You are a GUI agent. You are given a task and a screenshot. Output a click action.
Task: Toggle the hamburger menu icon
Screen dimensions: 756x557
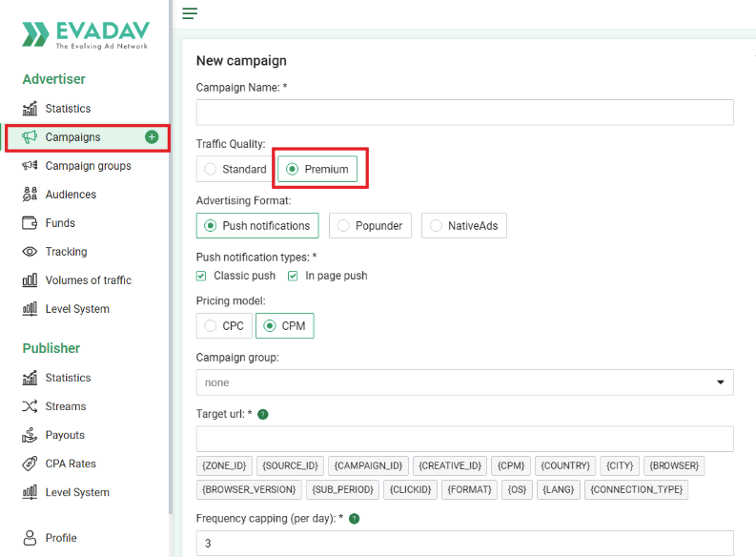coord(190,13)
